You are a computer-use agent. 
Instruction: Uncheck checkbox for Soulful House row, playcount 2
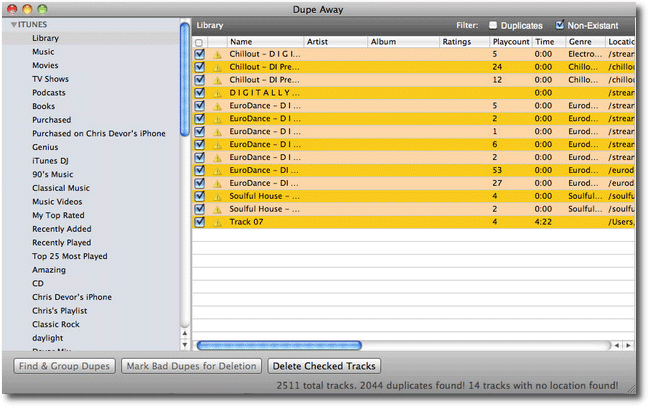click(x=200, y=209)
